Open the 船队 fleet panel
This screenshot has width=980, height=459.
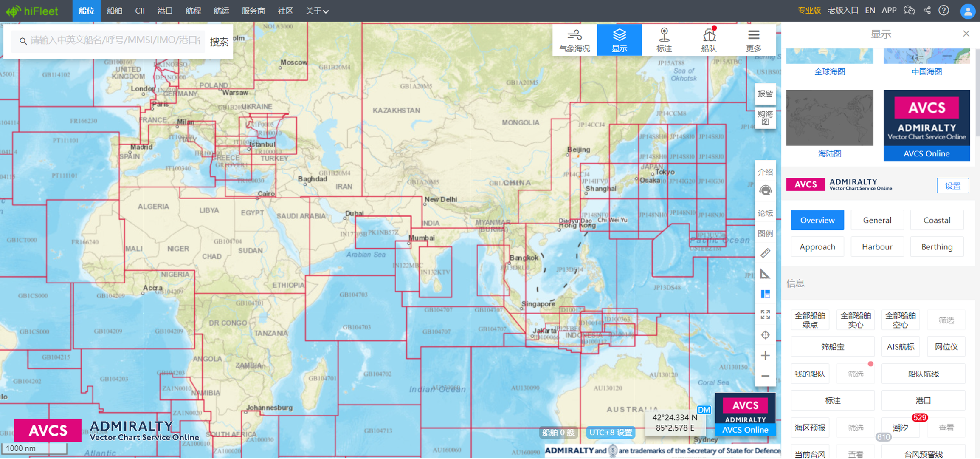coord(709,40)
